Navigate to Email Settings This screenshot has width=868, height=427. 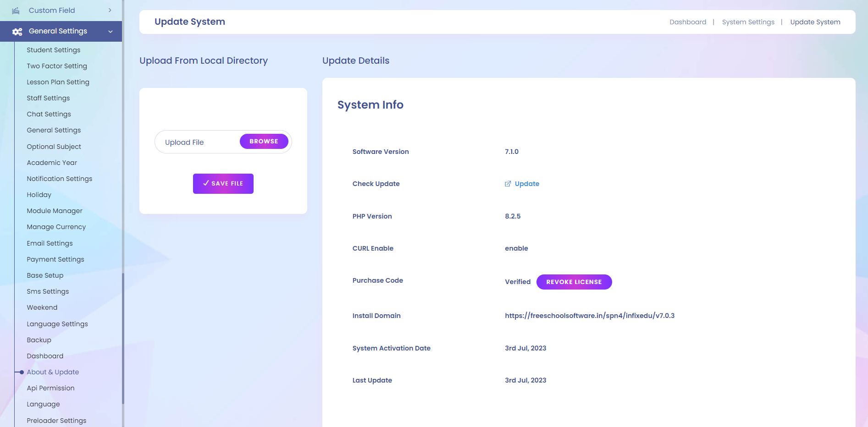click(50, 243)
